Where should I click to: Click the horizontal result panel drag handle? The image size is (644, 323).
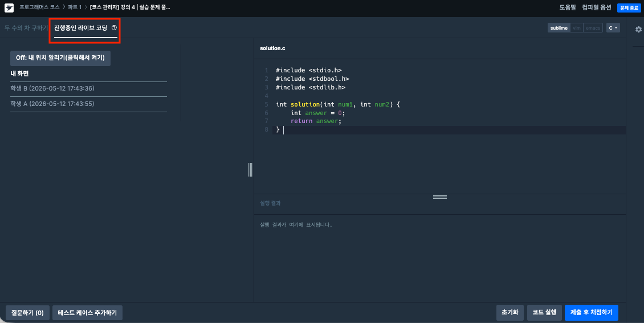click(440, 197)
